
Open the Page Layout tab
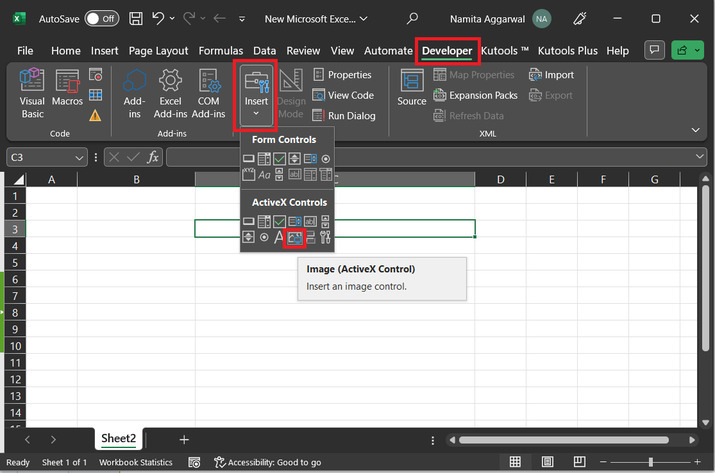(158, 50)
